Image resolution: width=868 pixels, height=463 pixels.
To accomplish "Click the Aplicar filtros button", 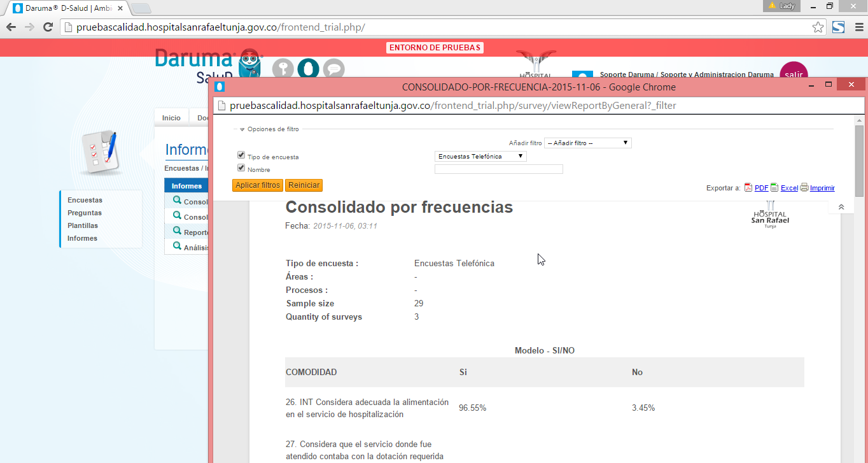I will coord(258,185).
